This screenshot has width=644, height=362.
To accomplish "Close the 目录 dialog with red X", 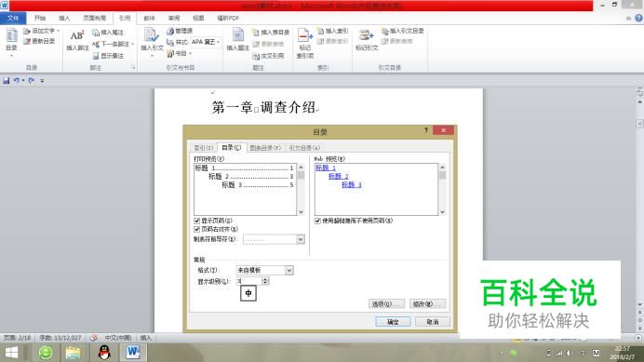I will coord(443,130).
